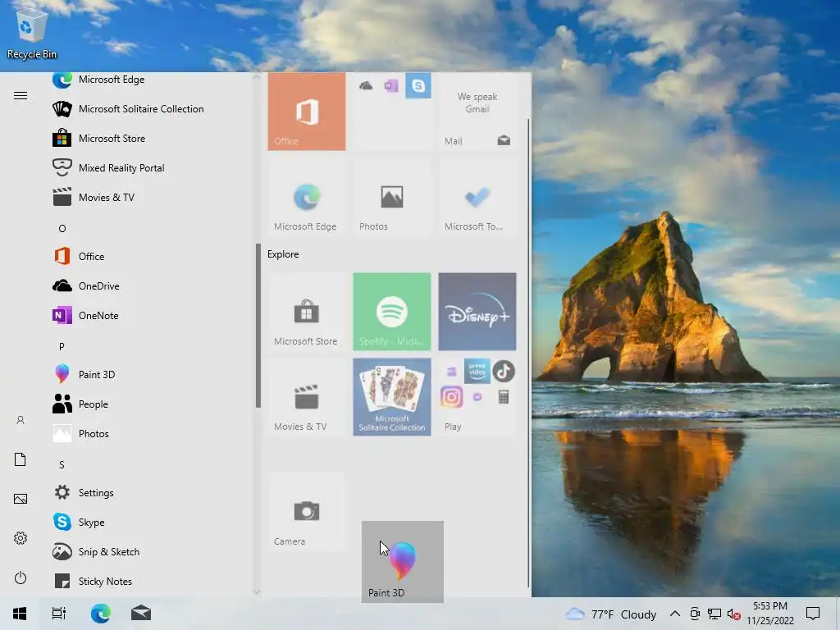The image size is (840, 630).
Task: Open Pictures from Start sidebar
Action: (21, 499)
